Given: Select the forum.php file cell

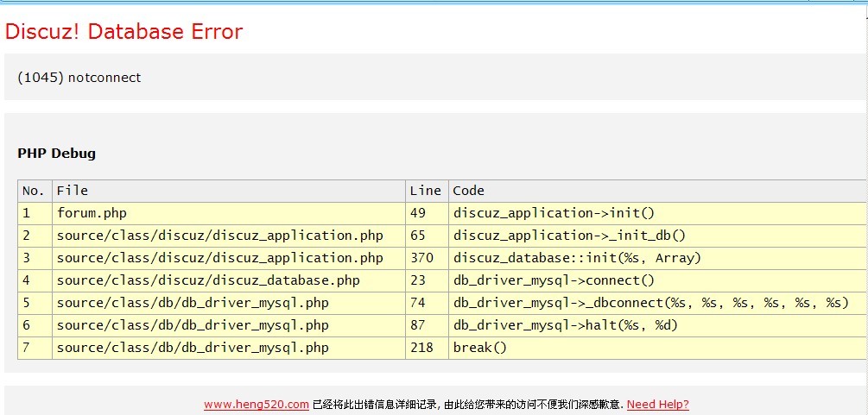Looking at the screenshot, I should tap(229, 214).
